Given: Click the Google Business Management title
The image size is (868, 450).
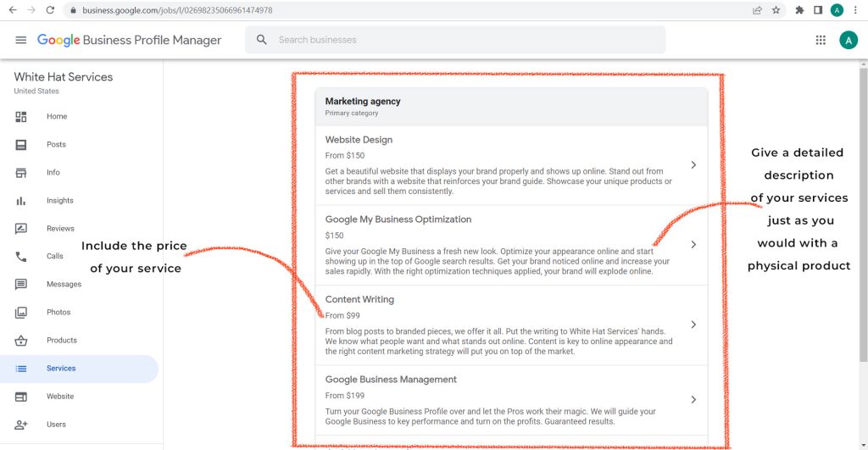Looking at the screenshot, I should tap(391, 380).
